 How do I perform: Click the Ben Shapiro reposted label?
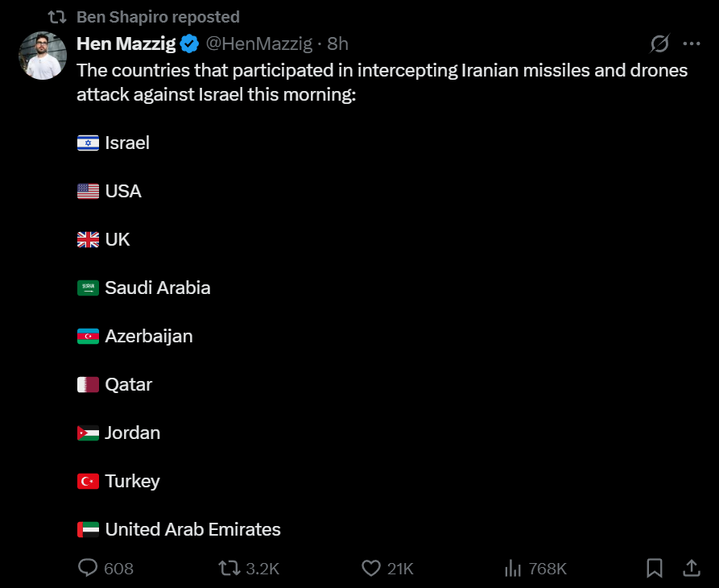pos(158,17)
